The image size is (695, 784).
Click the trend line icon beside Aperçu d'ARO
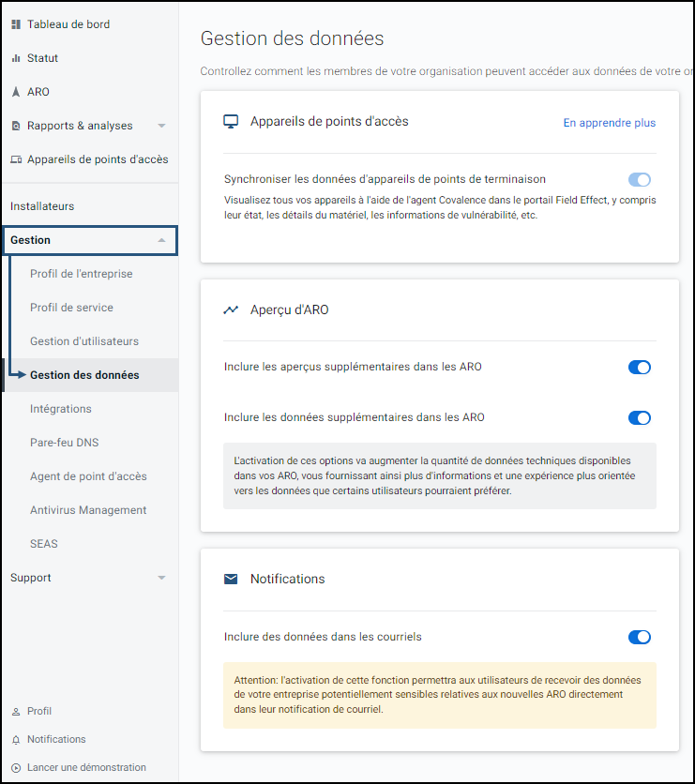point(231,310)
